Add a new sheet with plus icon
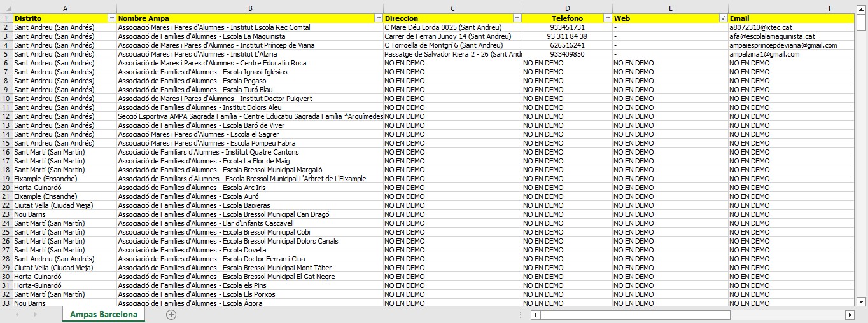Image resolution: width=868 pixels, height=323 pixels. (x=171, y=315)
